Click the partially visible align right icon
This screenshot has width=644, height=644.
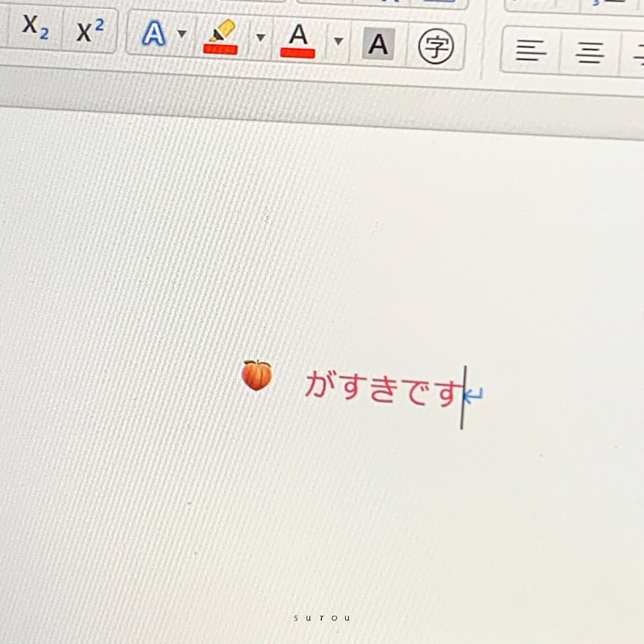coord(638,54)
